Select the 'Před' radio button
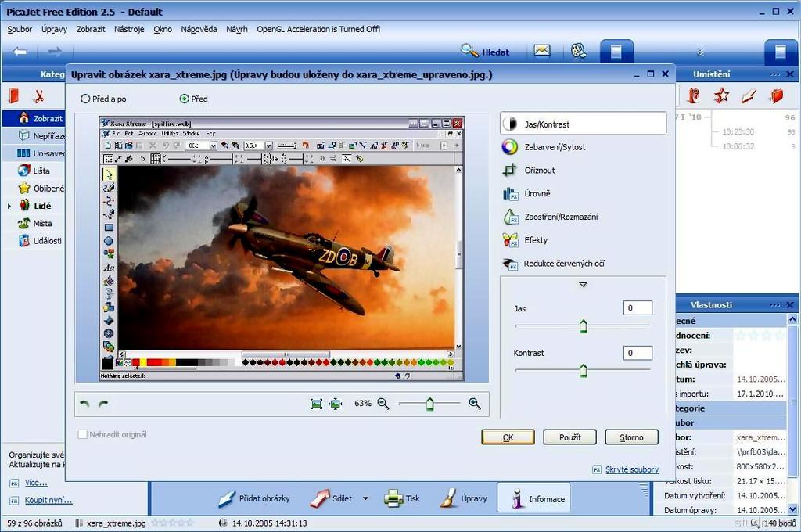Viewport: 801px width, 532px height. pos(185,99)
